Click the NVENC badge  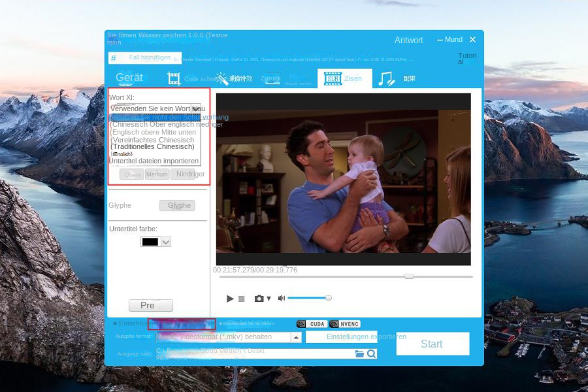(345, 324)
